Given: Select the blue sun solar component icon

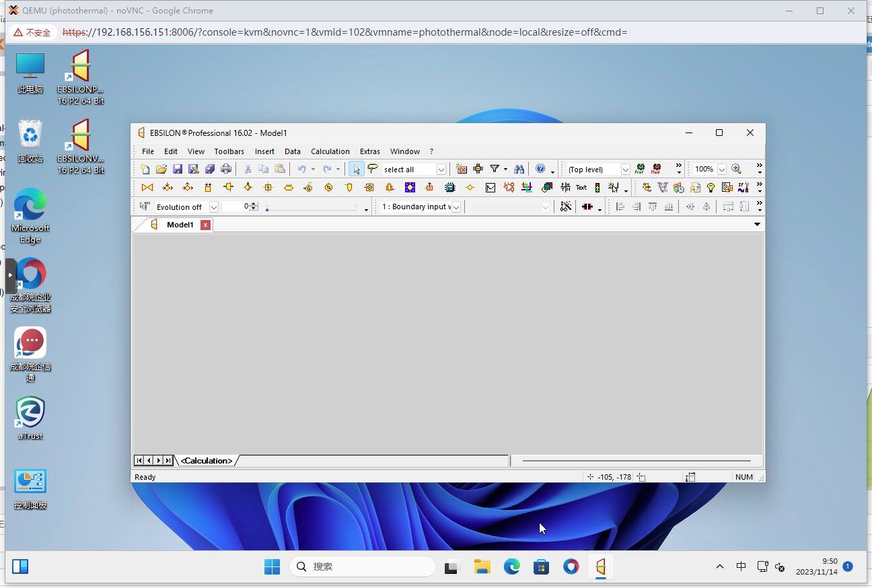Looking at the screenshot, I should (410, 188).
